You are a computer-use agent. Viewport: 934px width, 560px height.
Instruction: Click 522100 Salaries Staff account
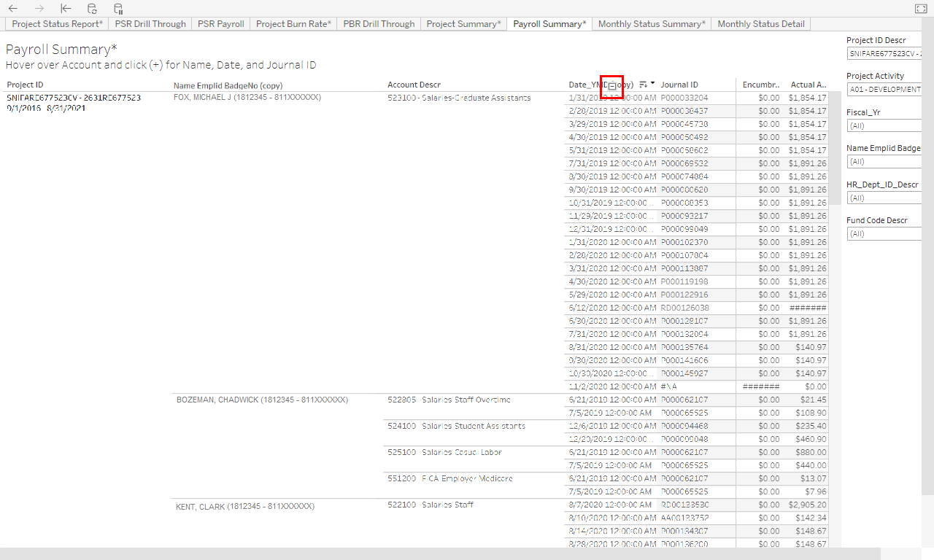coord(430,505)
